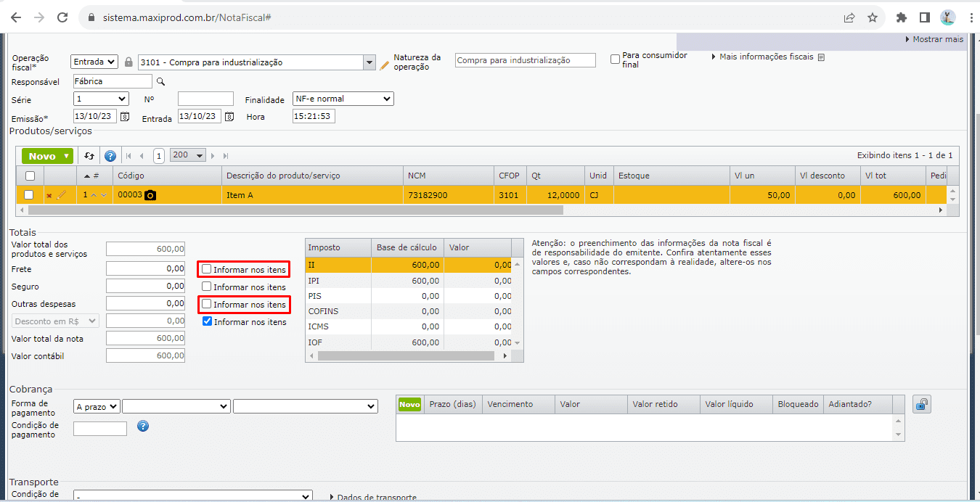980x502 pixels.
Task: Open the blue help icon in products toolbar
Action: coord(110,156)
